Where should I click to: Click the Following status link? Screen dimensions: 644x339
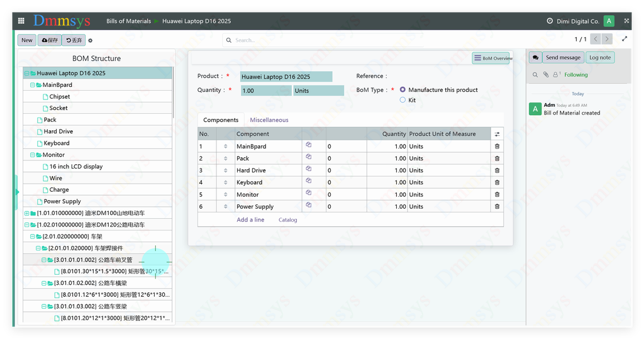coord(576,75)
